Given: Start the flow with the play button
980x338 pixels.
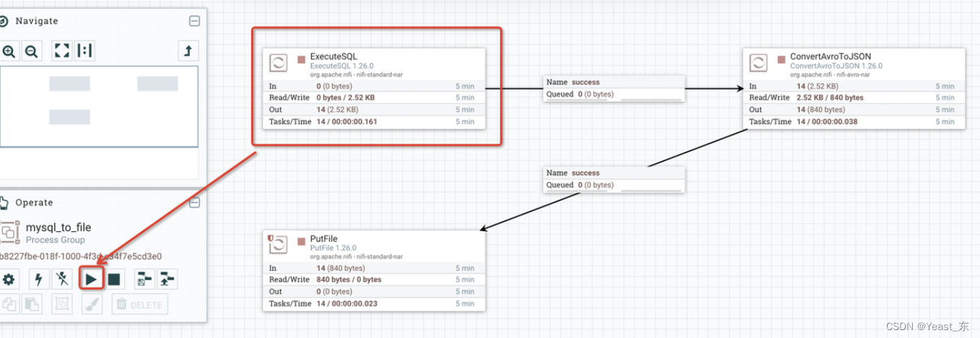Looking at the screenshot, I should coord(91,279).
